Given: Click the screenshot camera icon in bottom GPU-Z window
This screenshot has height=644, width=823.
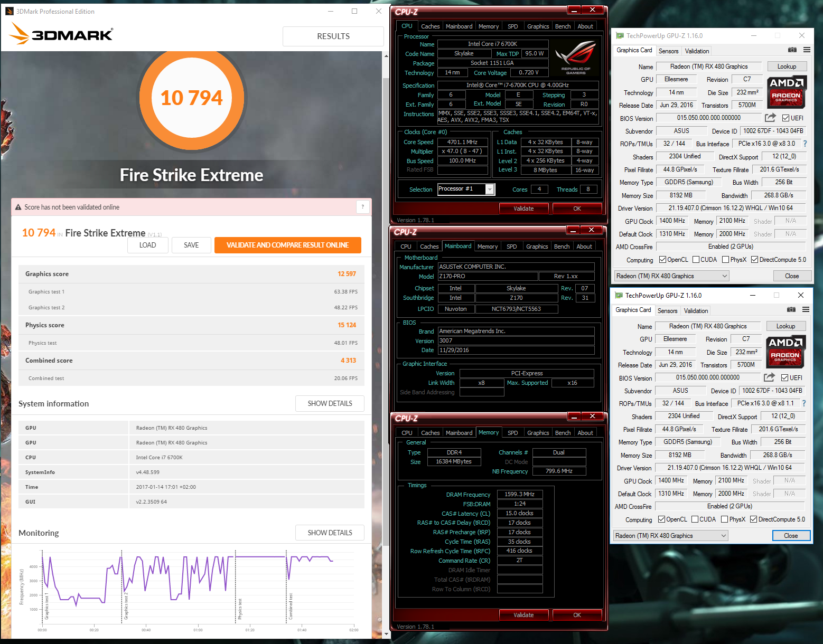Looking at the screenshot, I should [791, 310].
